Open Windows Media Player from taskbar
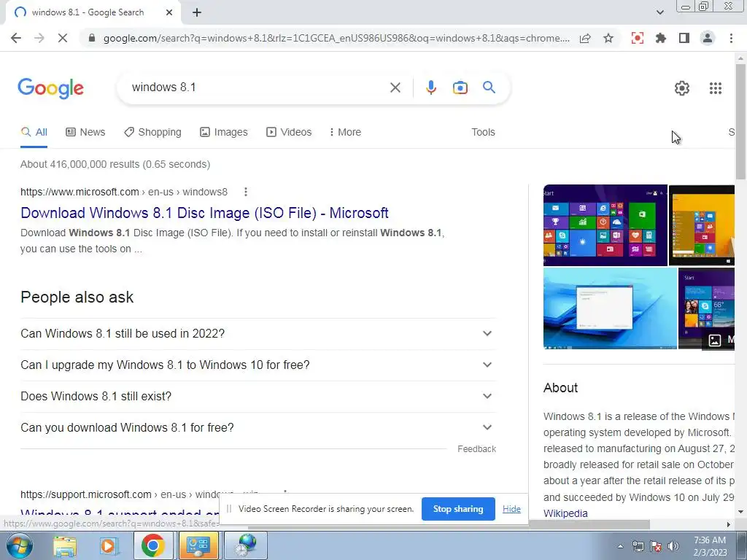747x560 pixels. [109, 545]
